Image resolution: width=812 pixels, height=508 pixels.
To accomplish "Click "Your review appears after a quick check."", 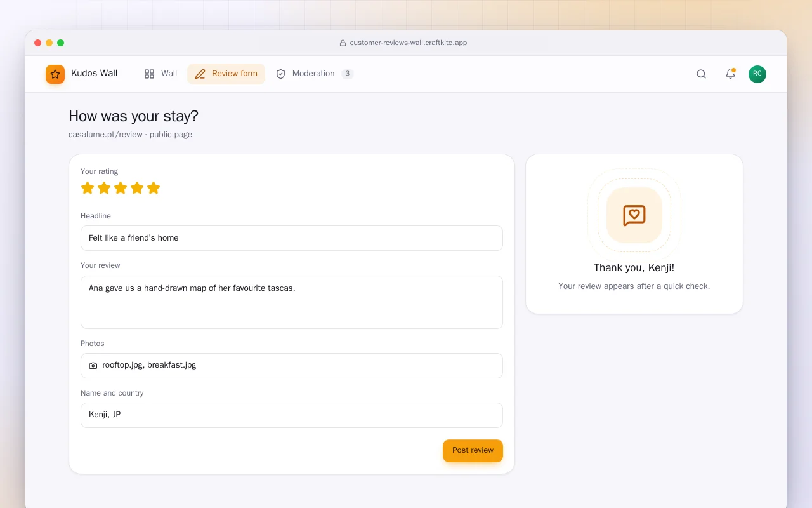I will tap(634, 286).
